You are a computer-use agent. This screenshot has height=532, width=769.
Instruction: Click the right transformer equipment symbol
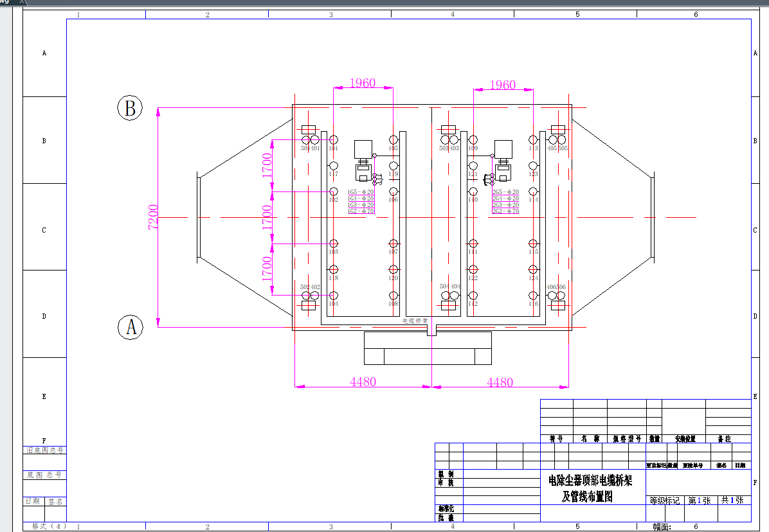coord(503,161)
